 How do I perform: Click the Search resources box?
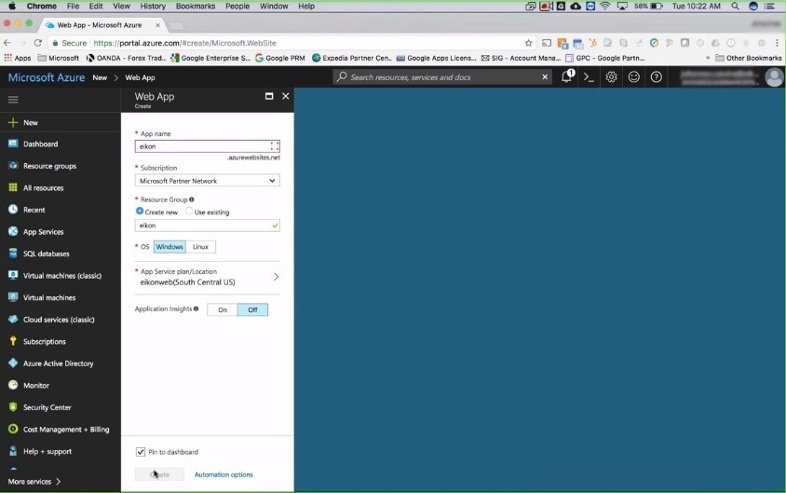[x=444, y=77]
